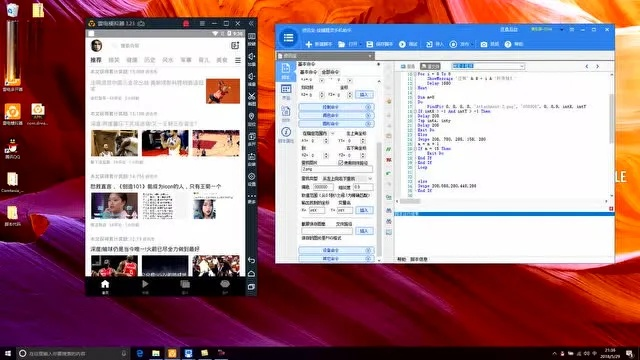Select the 搞笑 channel tab in the news app
The width and height of the screenshot is (640, 360).
[114, 60]
